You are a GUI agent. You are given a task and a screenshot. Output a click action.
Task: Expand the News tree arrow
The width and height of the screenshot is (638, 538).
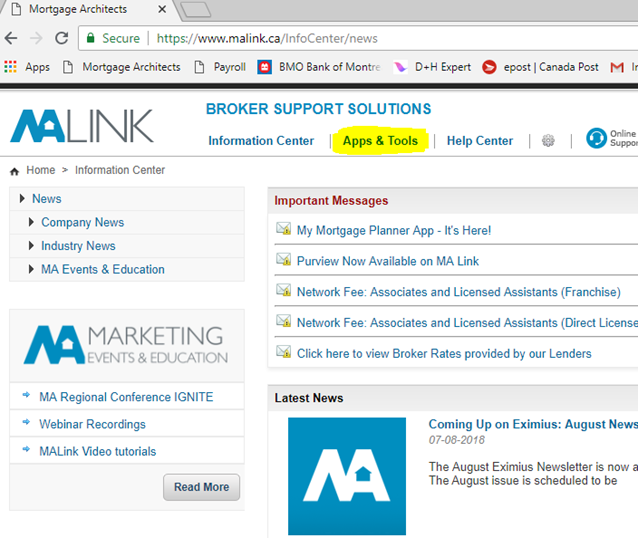(22, 199)
